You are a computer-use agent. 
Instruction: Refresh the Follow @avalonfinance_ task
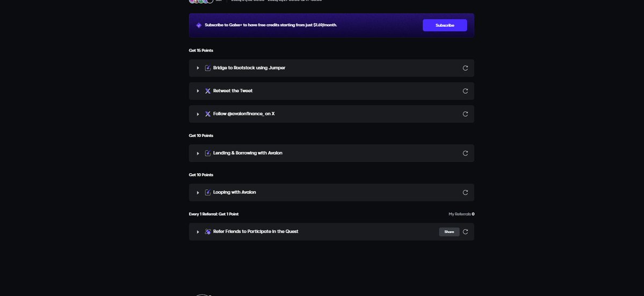tap(465, 114)
